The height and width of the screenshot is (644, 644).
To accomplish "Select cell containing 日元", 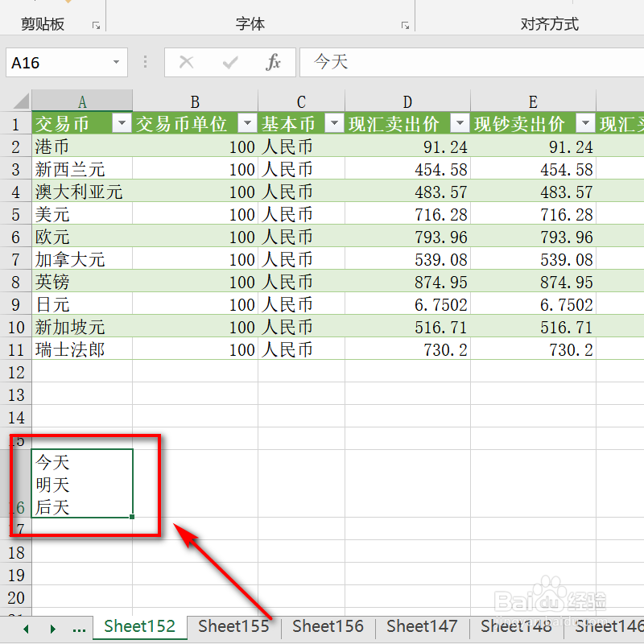I will click(82, 305).
